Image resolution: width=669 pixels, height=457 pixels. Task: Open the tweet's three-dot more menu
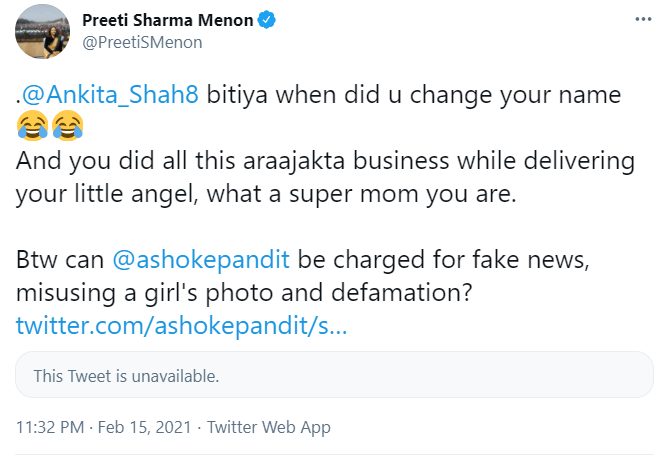[x=643, y=19]
